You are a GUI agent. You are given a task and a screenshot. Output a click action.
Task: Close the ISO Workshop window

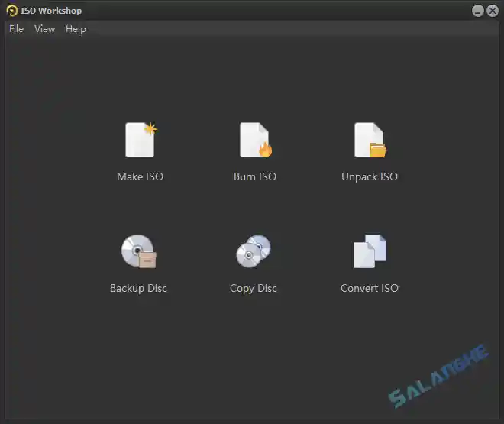493,11
